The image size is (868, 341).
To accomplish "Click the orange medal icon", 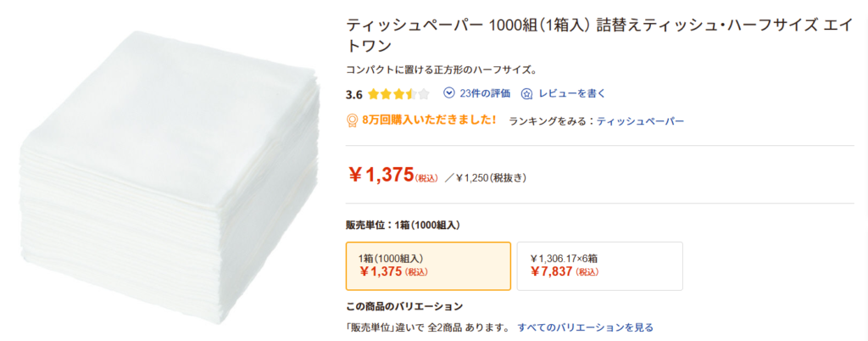I will 352,120.
